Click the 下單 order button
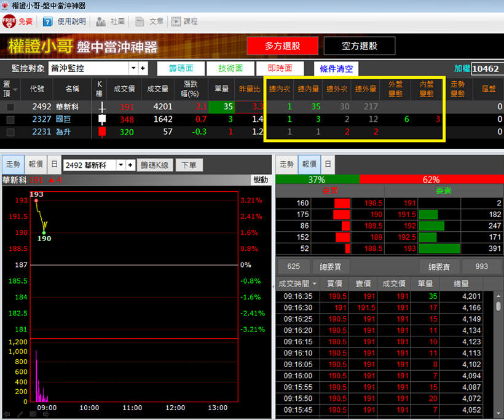 [x=189, y=165]
